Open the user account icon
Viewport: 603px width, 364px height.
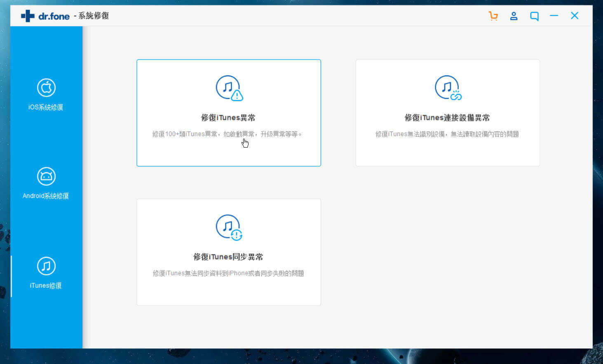(514, 16)
